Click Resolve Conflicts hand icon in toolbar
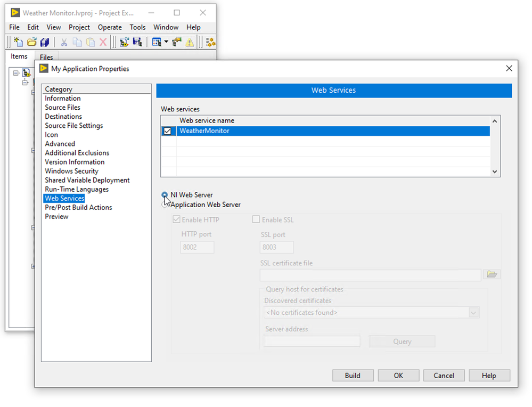 (177, 42)
